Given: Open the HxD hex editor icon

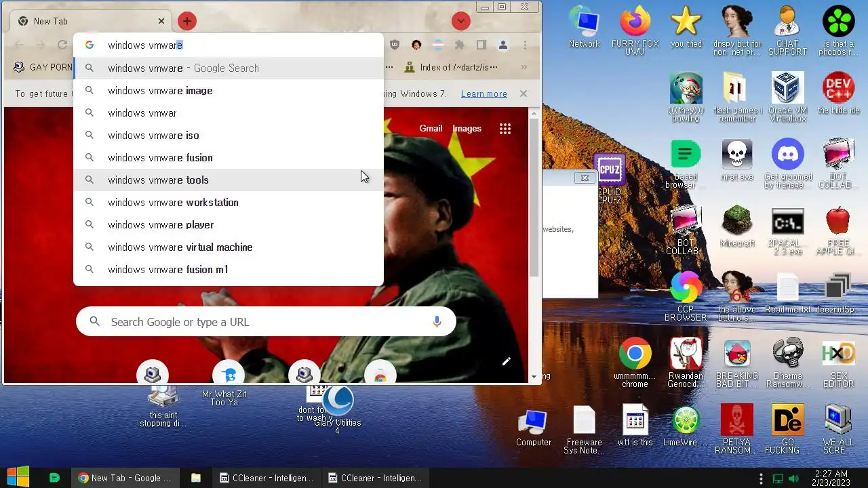Looking at the screenshot, I should point(838,363).
